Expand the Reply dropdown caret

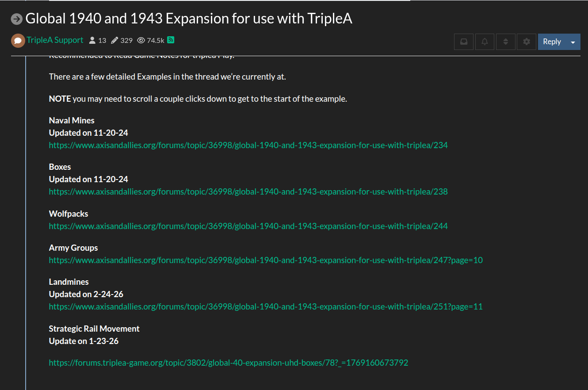[x=573, y=42]
